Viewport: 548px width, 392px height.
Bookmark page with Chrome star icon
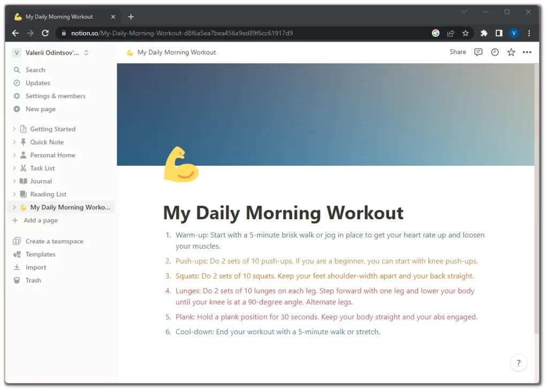point(466,33)
